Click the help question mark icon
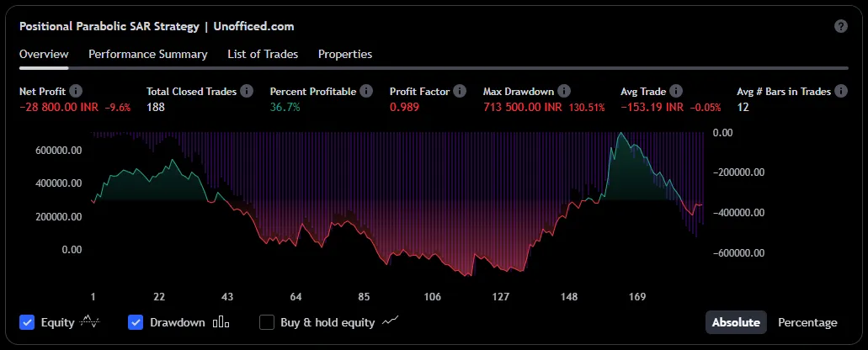The height and width of the screenshot is (350, 868). coord(840,26)
